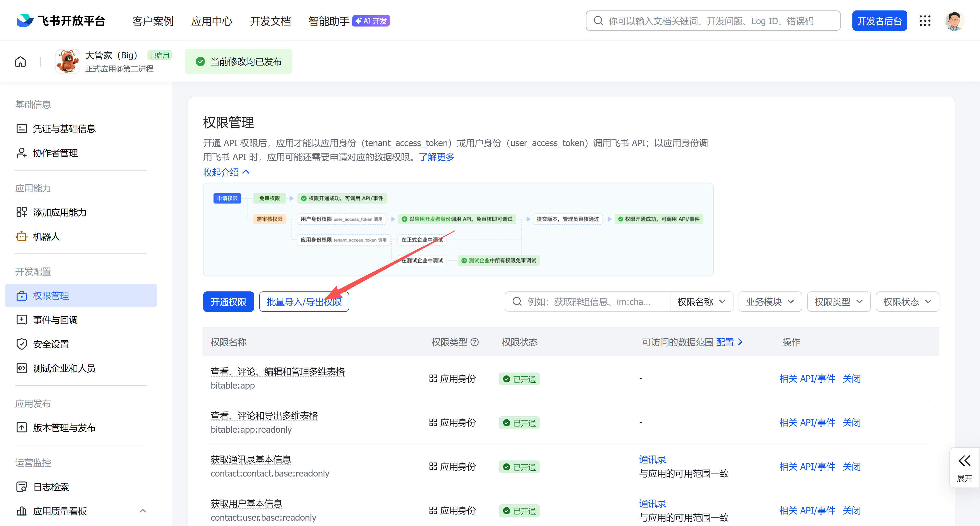Viewport: 980px width, 526px height.
Task: Select 权限管理 in sidebar
Action: (81, 296)
